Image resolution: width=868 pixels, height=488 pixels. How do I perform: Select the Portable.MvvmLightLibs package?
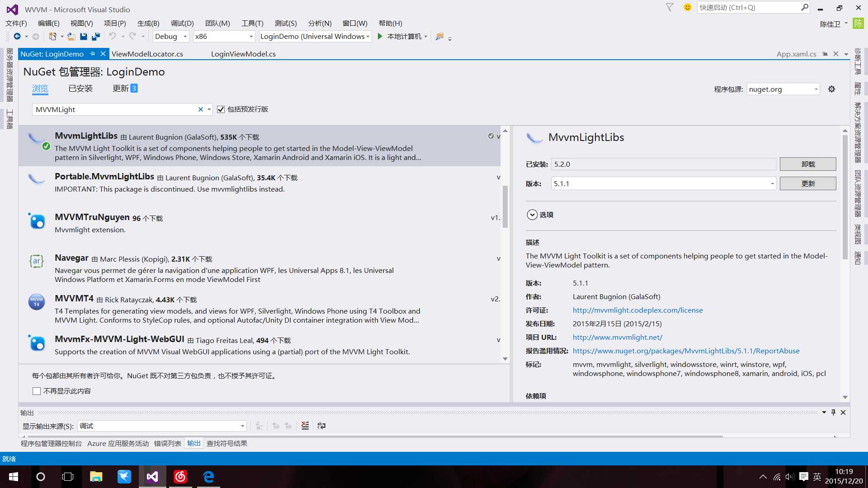point(259,187)
